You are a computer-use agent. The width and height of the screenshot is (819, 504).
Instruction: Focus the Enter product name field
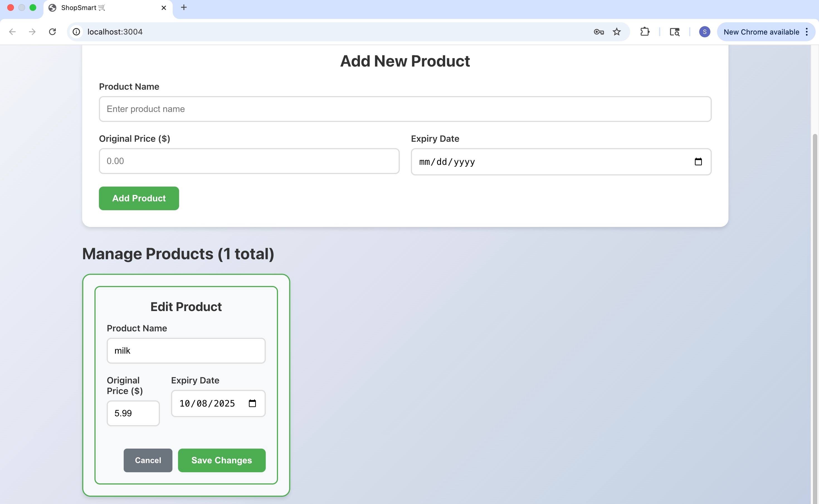click(405, 109)
